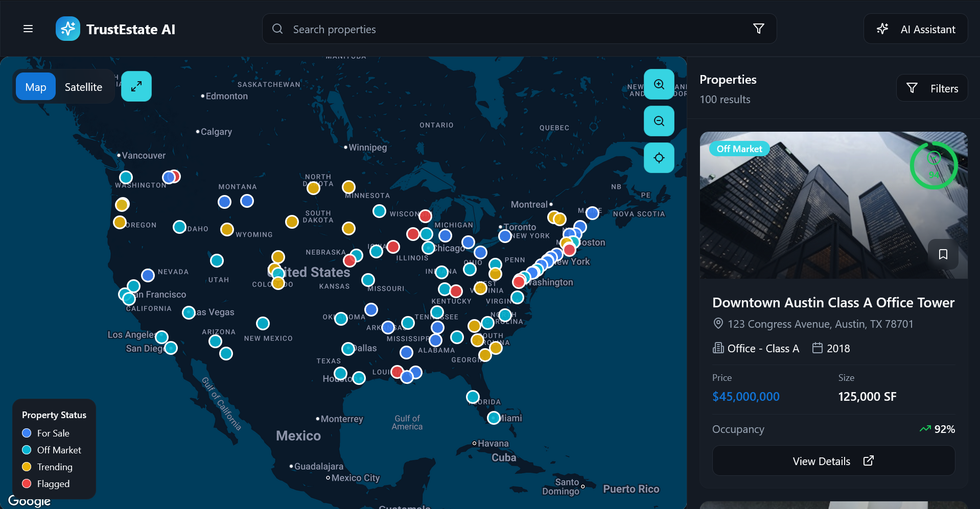This screenshot has width=980, height=509.
Task: Center map on my location
Action: [x=659, y=158]
